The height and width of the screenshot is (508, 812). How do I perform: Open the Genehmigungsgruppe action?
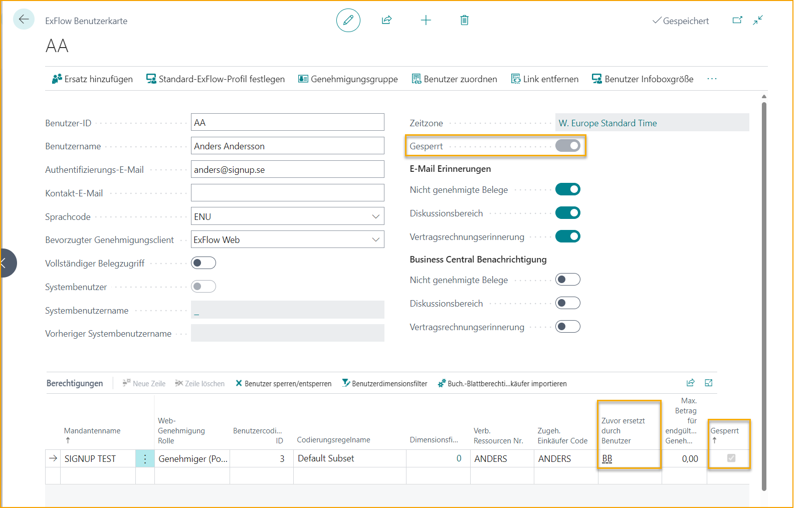pyautogui.click(x=348, y=79)
